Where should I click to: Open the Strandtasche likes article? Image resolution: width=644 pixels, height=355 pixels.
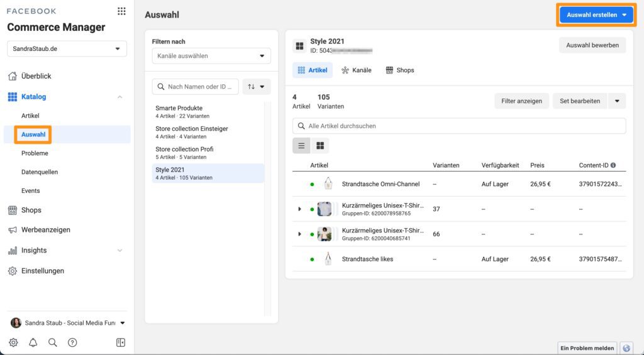coord(367,259)
